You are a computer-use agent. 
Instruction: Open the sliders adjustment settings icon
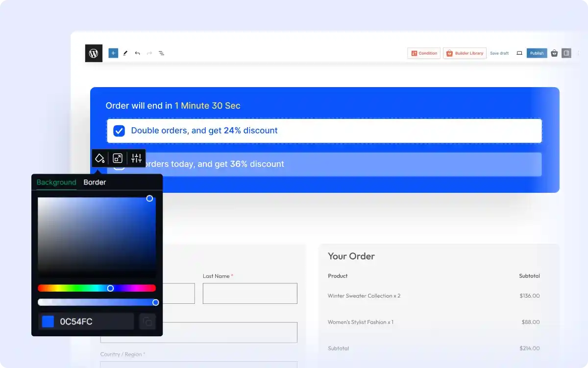pos(136,158)
